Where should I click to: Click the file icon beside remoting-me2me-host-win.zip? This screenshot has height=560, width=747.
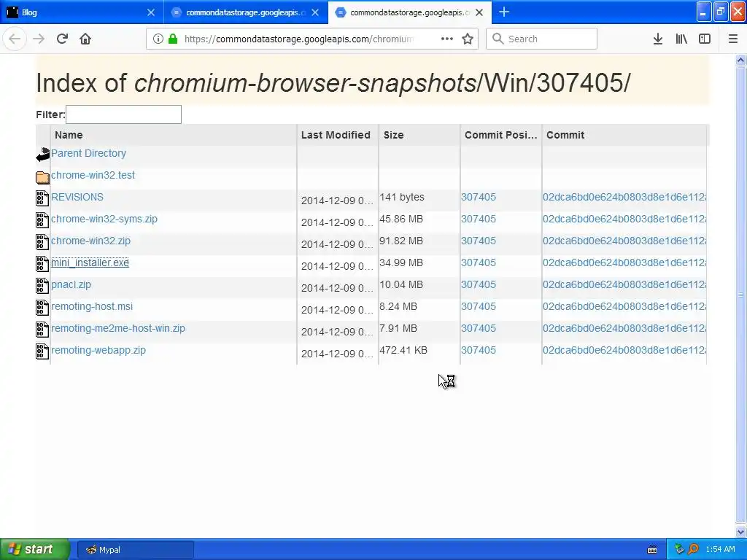click(x=42, y=330)
